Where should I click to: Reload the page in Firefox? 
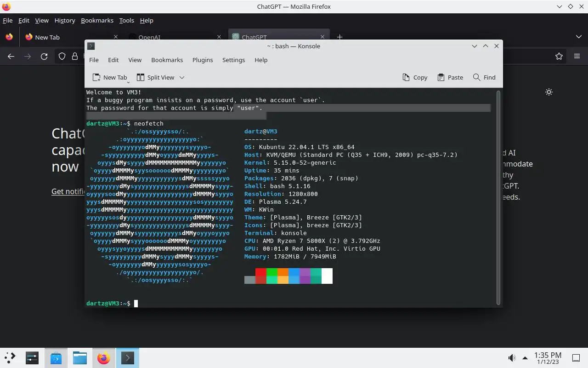click(x=44, y=56)
